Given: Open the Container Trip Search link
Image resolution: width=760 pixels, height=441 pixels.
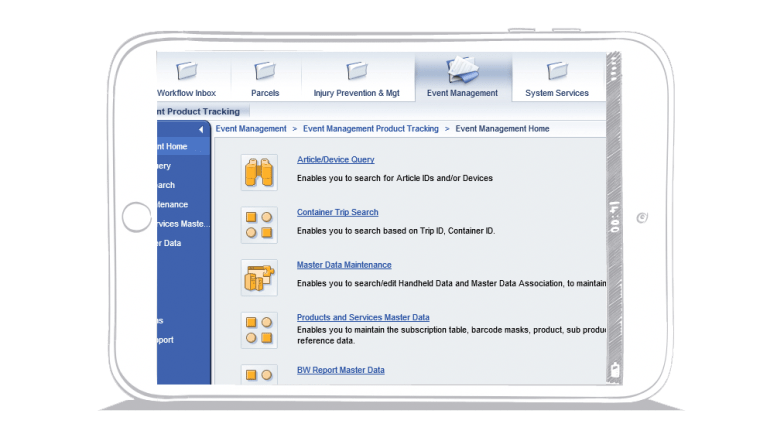Looking at the screenshot, I should click(x=337, y=212).
